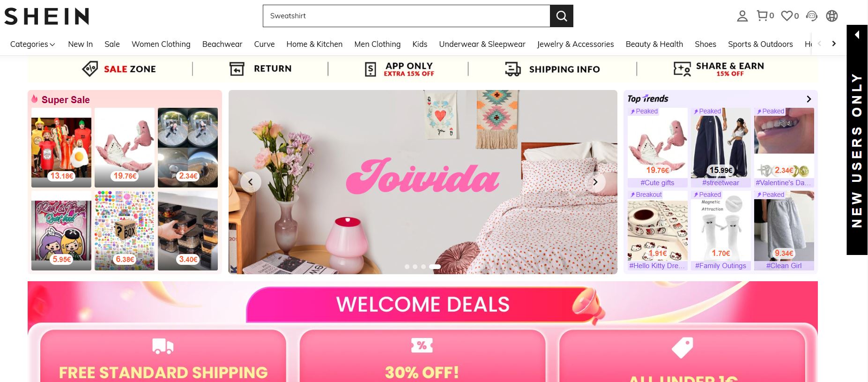
Task: Click the Return box icon
Action: pos(237,69)
